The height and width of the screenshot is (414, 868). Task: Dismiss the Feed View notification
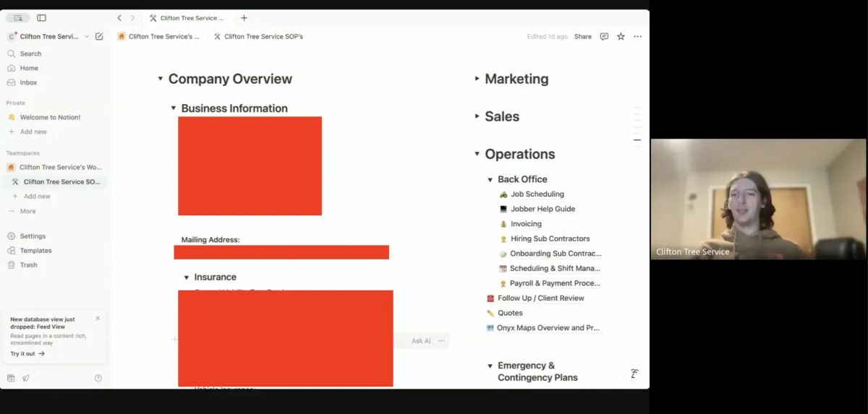98,318
